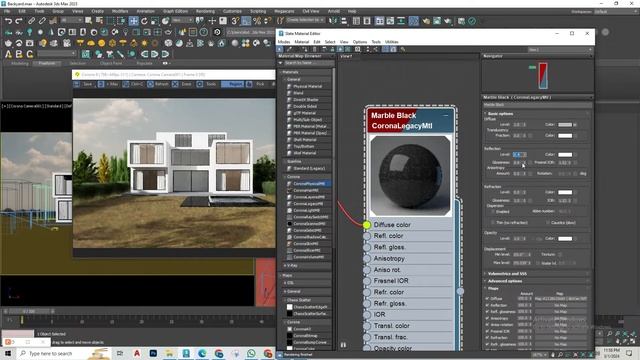Activate the Select and Move tool
The height and width of the screenshot is (360, 640).
(133, 20)
